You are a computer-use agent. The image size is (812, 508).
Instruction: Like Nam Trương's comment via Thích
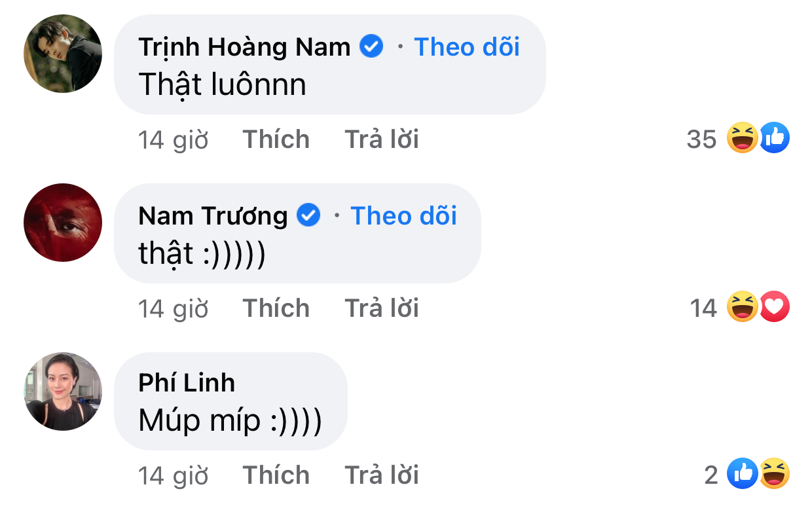tap(276, 307)
